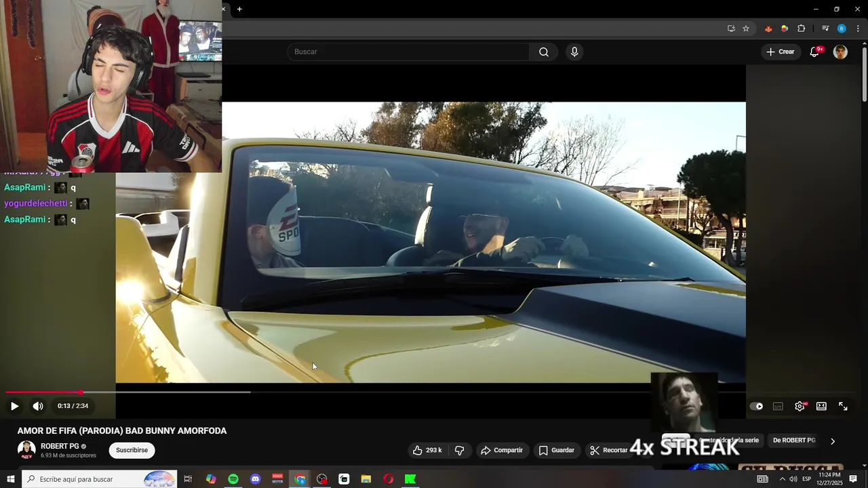Open the Chrome extensions puzzle menu
Image resolution: width=868 pixels, height=488 pixels.
(802, 28)
